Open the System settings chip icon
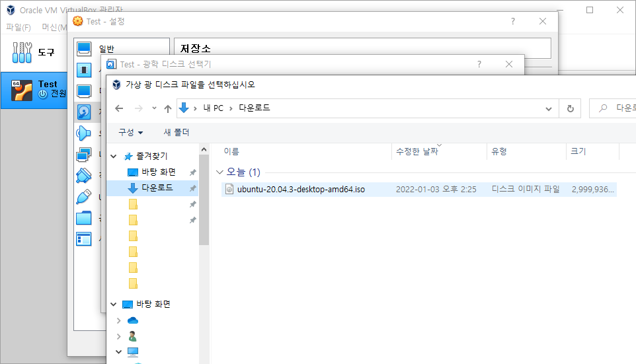636x364 pixels. (x=84, y=70)
